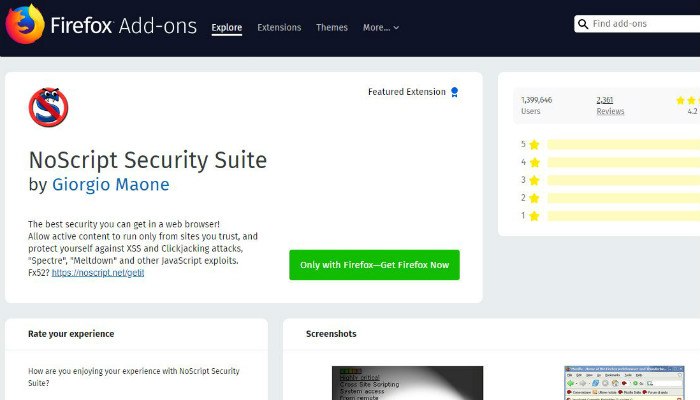This screenshot has height=400, width=700.
Task: Click the search magnifier icon
Action: (583, 24)
